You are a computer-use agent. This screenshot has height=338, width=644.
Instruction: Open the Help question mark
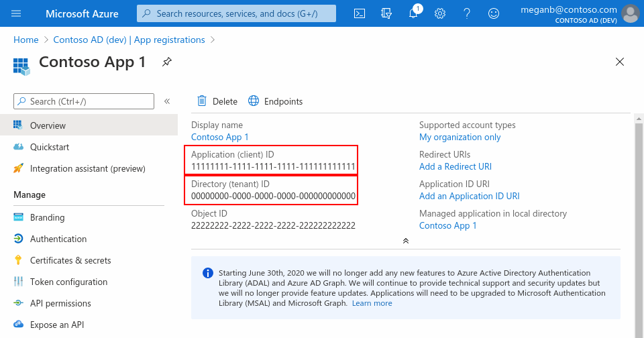[467, 13]
